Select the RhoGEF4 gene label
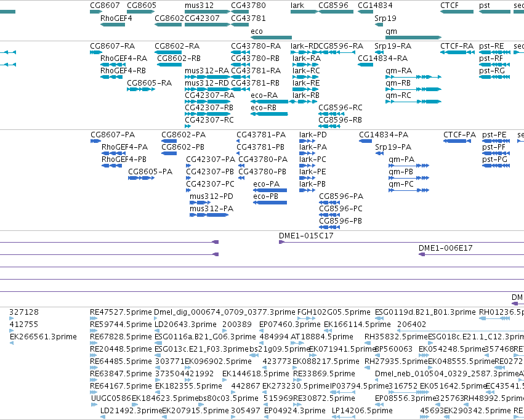Screen dimensions: 524x420 point(116,18)
